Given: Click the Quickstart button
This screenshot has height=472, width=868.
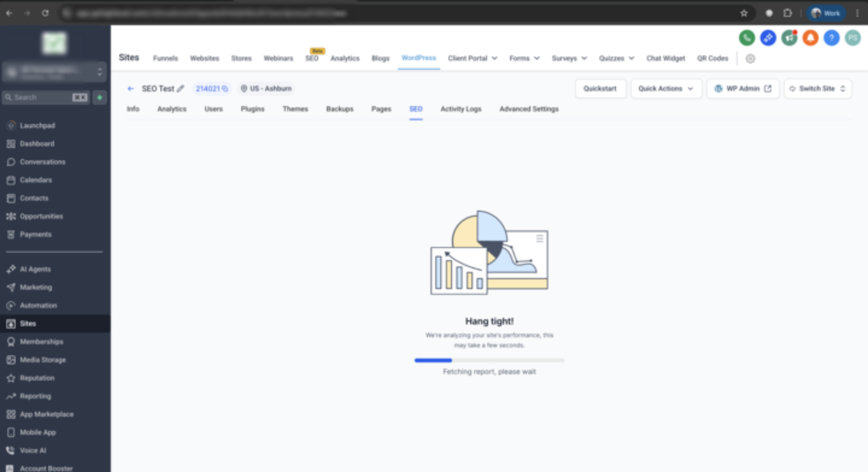Looking at the screenshot, I should click(600, 89).
